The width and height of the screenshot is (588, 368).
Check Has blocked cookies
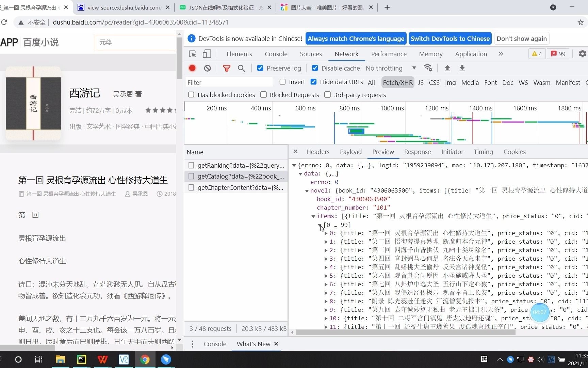click(191, 95)
